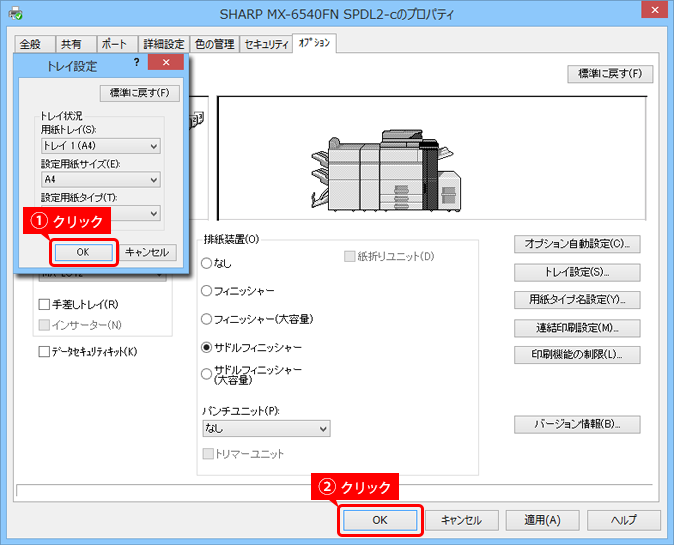Enable the 手差しトレイ checkbox
The height and width of the screenshot is (545, 674).
[44, 304]
